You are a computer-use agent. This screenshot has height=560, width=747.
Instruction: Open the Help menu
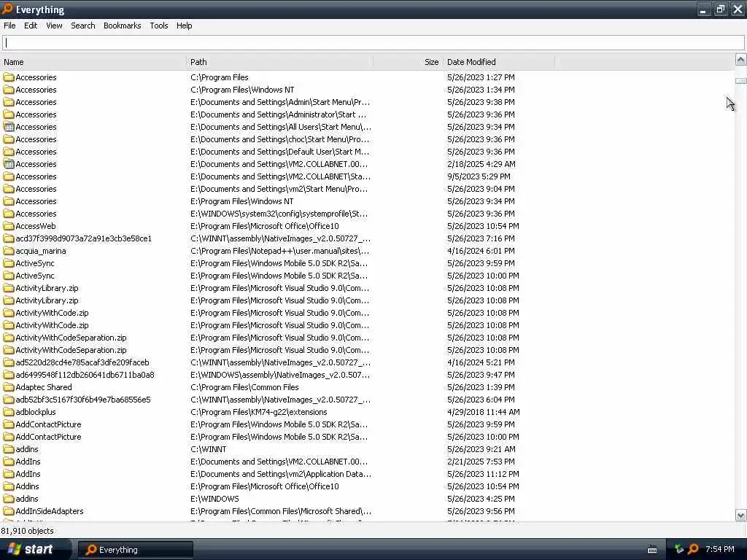(184, 26)
